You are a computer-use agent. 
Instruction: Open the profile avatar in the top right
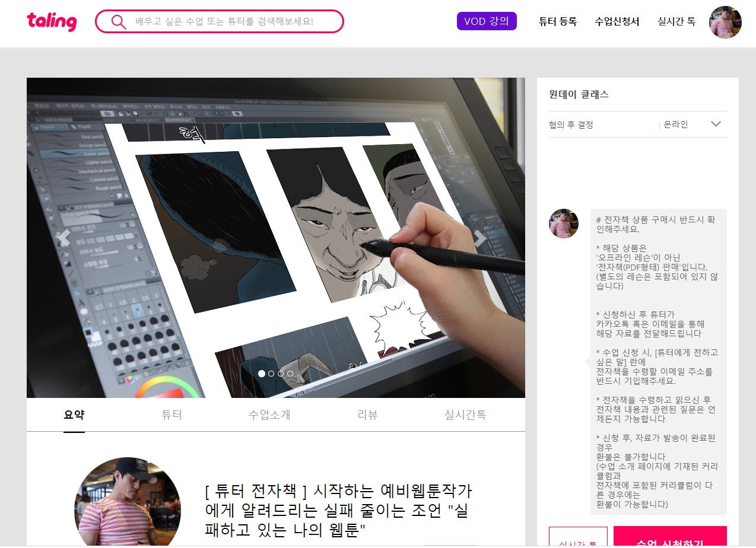tap(725, 23)
